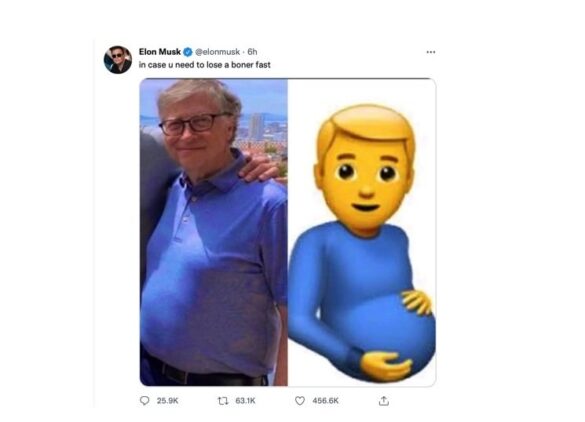Screen dimensions: 585x422
Task: Click the share upload icon
Action: click(x=384, y=401)
